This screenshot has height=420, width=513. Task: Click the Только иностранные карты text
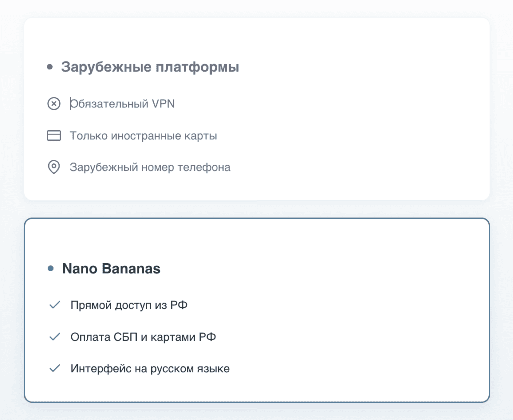pos(143,136)
